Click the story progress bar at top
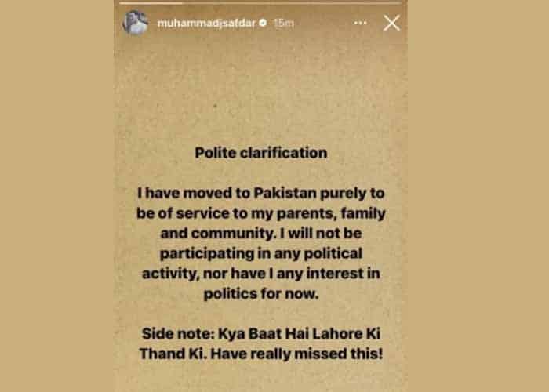 260,4
